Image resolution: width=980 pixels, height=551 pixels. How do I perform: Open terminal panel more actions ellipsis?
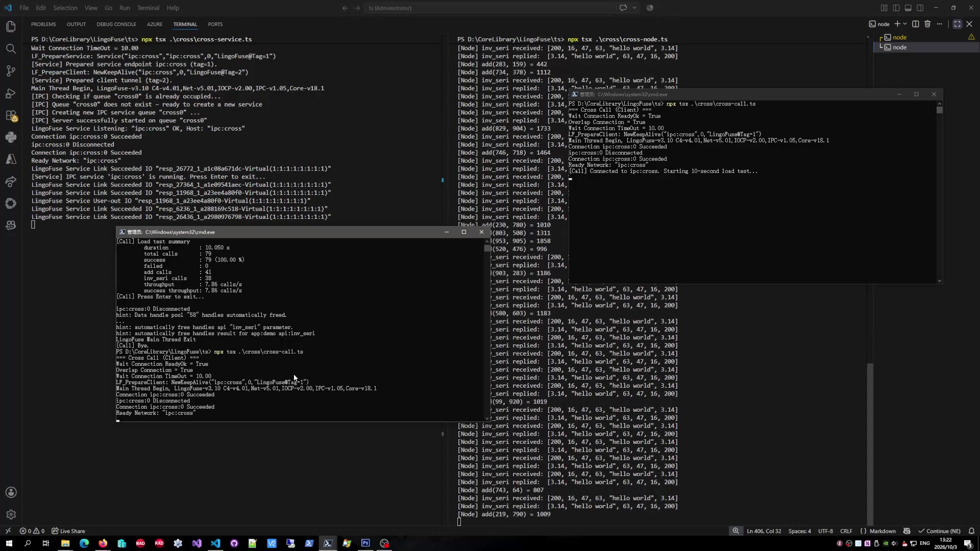[939, 24]
